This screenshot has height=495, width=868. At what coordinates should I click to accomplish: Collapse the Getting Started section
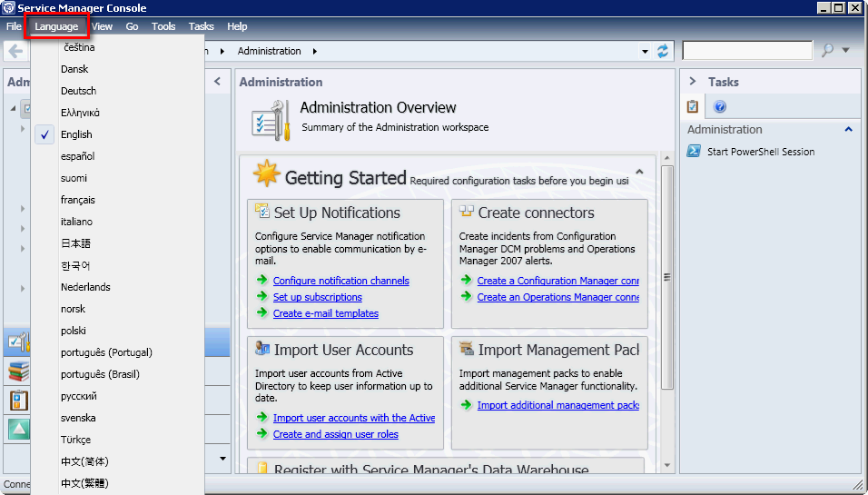point(639,172)
